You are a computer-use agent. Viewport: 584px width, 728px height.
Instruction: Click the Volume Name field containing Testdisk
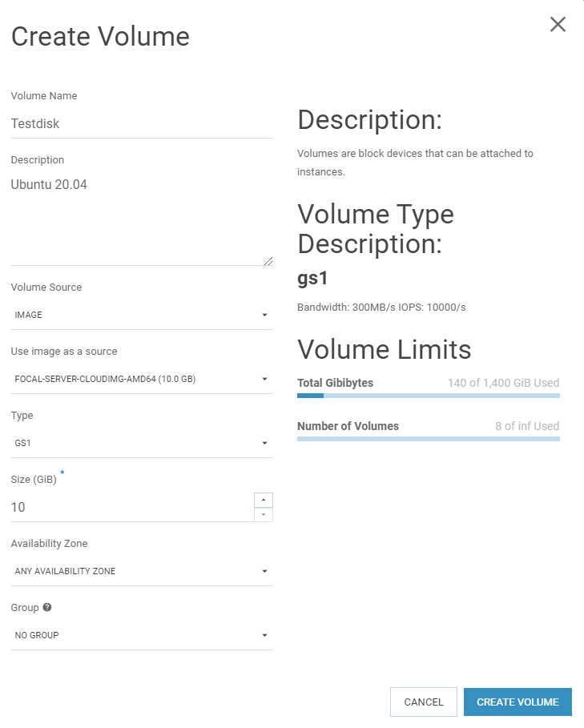click(142, 124)
